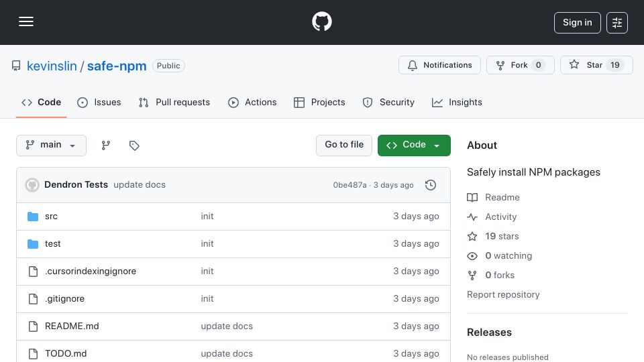Expand the green Code dropdown
This screenshot has width=644, height=362.
(x=414, y=145)
